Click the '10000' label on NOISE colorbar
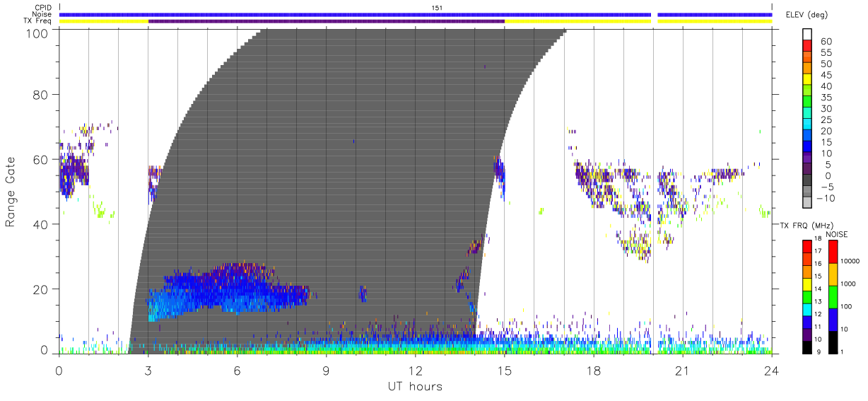The width and height of the screenshot is (868, 401). point(851,262)
